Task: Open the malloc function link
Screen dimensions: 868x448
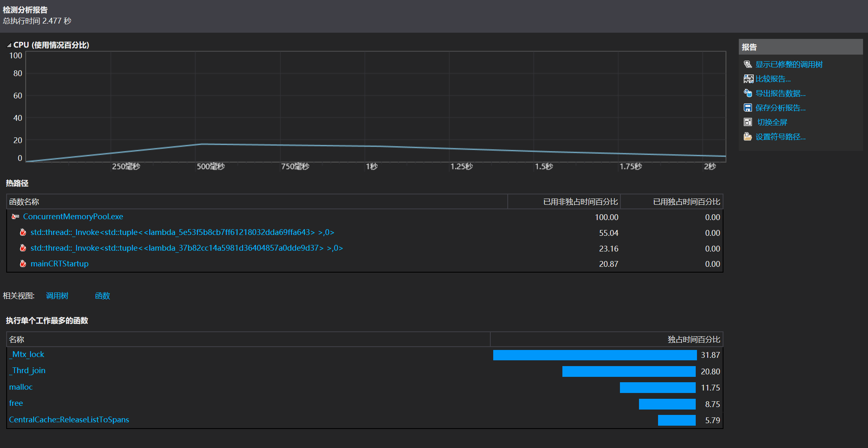Action: (21, 387)
